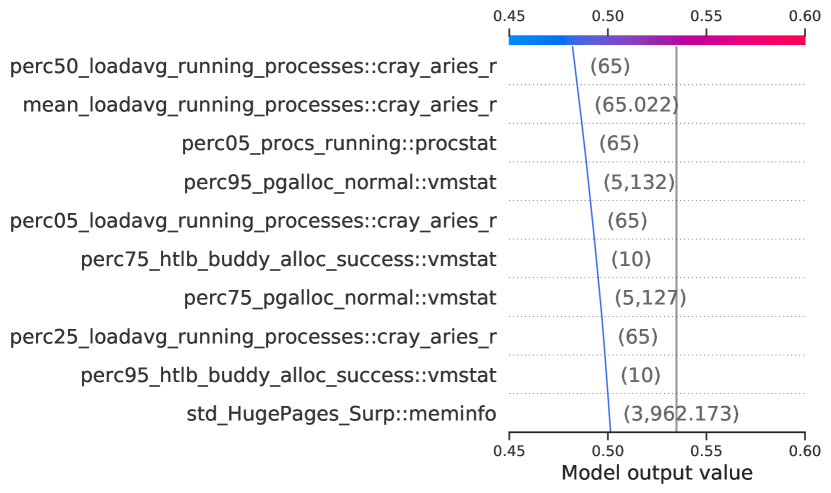Click the perc05_loadavg_running_processes::cray_aries_r label

253,220
